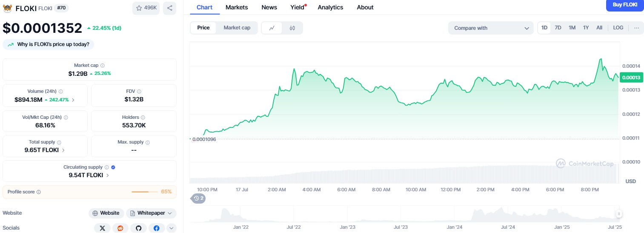This screenshot has width=644, height=233.
Task: Click 'Why is FLOKI's price up today?'
Action: (x=49, y=44)
